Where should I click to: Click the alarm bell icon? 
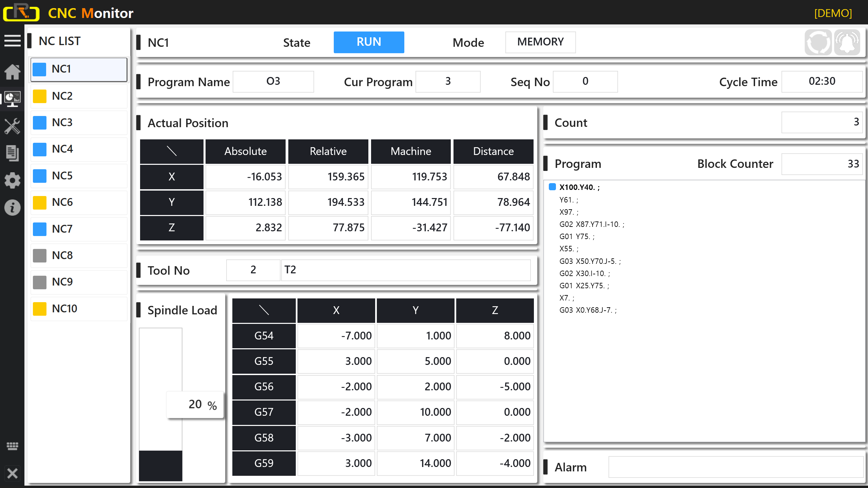(847, 42)
